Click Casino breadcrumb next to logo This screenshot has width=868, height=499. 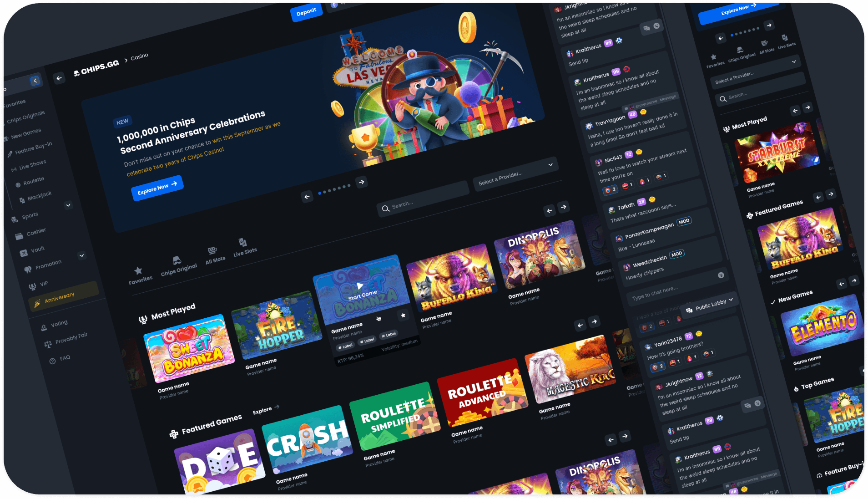point(139,56)
